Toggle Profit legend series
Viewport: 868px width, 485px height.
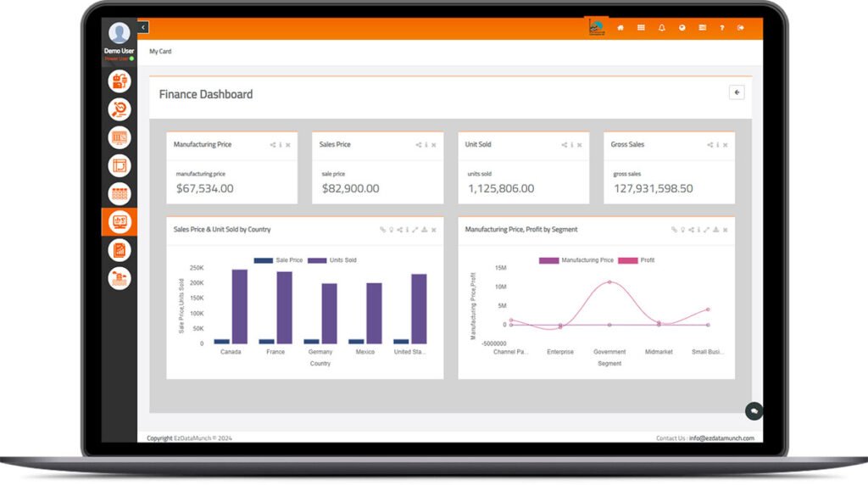636,260
